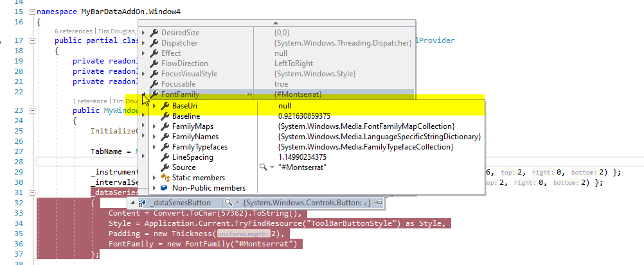The image size is (644, 265).
Task: Select the Baseline value 0.921630859375
Action: pyautogui.click(x=304, y=116)
